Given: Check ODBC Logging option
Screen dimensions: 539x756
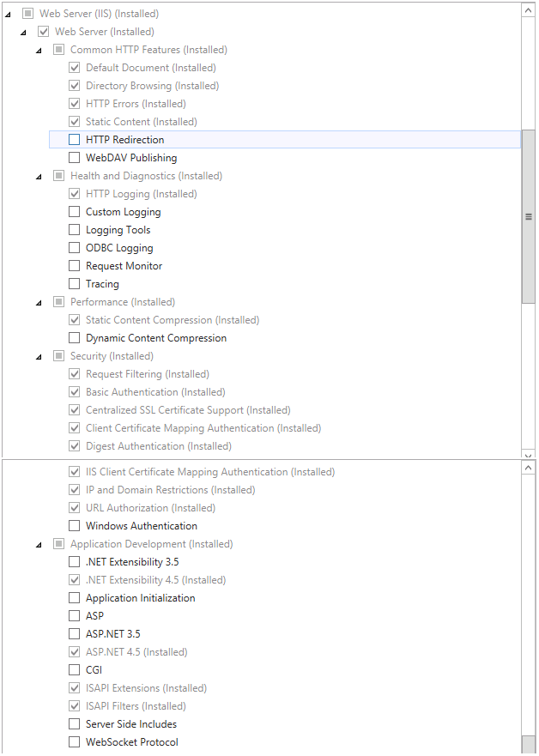Looking at the screenshot, I should tap(75, 248).
